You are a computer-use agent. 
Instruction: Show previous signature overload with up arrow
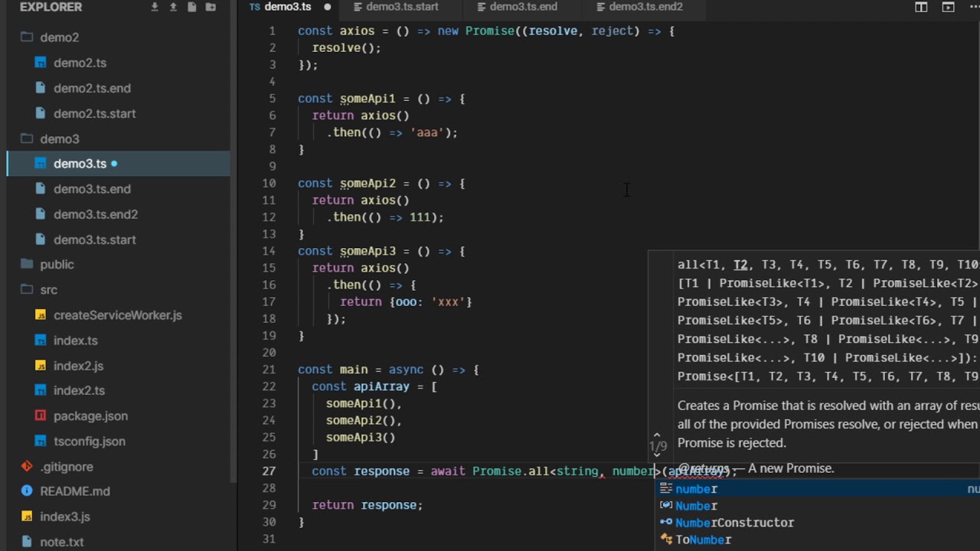coord(656,434)
